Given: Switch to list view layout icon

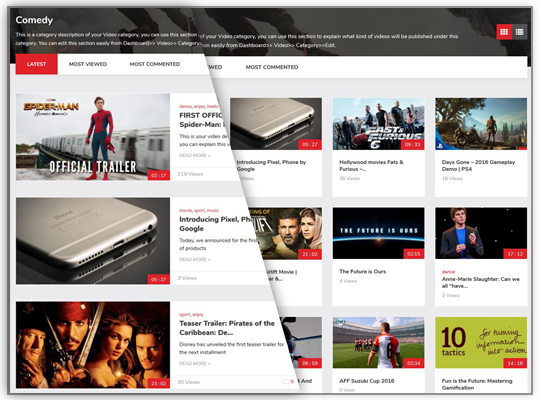Looking at the screenshot, I should click(519, 32).
